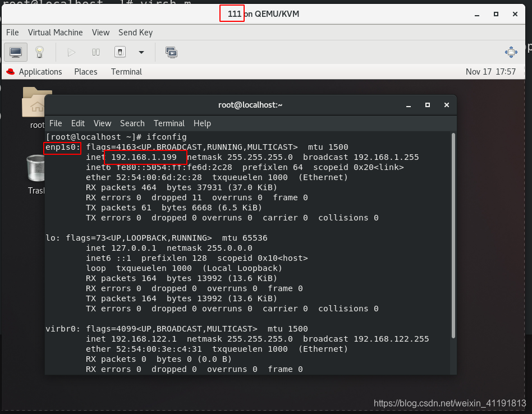Open the Terminal app menu in top bar
Viewport: 532px width, 414px height.
(x=127, y=72)
